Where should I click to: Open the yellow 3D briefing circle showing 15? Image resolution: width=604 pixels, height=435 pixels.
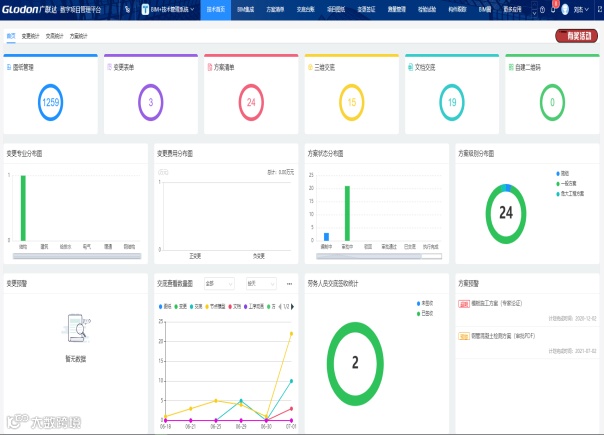[x=352, y=102]
